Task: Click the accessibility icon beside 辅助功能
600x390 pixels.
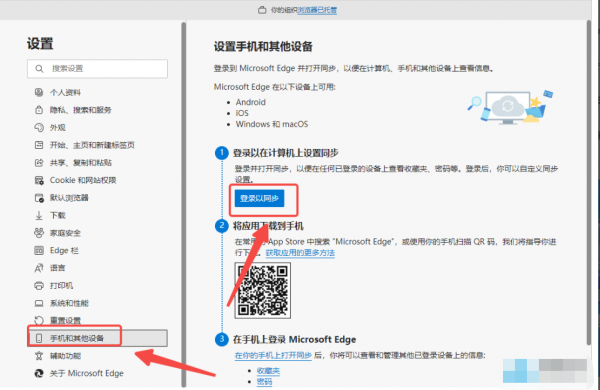Action: [x=39, y=356]
